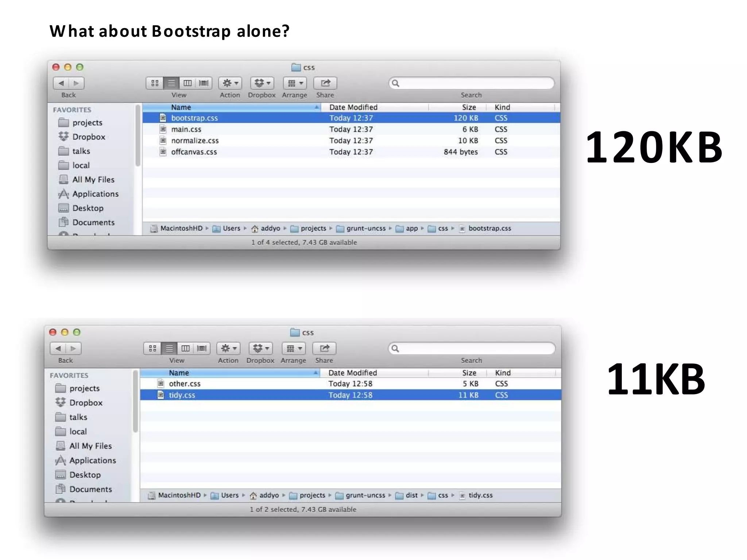
Task: Sort by Name column in bottom window
Action: click(230, 373)
